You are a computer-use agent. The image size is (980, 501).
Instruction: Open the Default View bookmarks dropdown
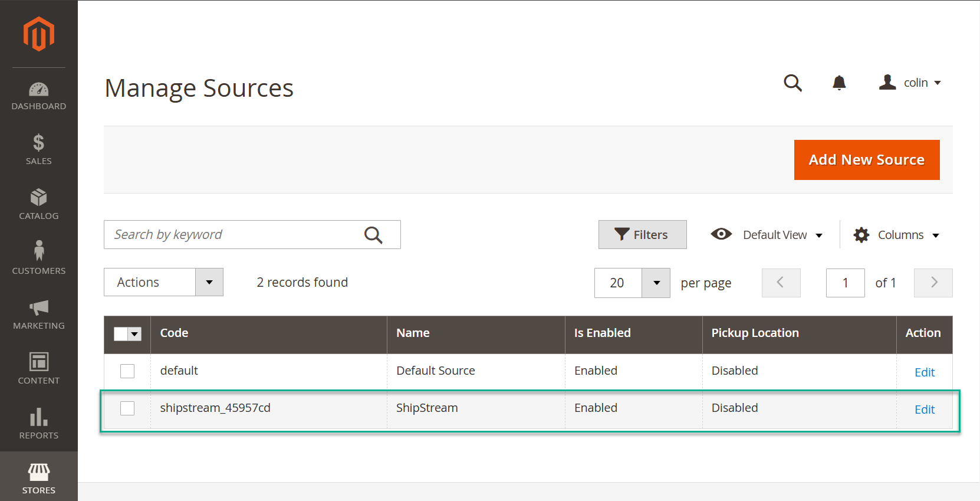coord(767,235)
